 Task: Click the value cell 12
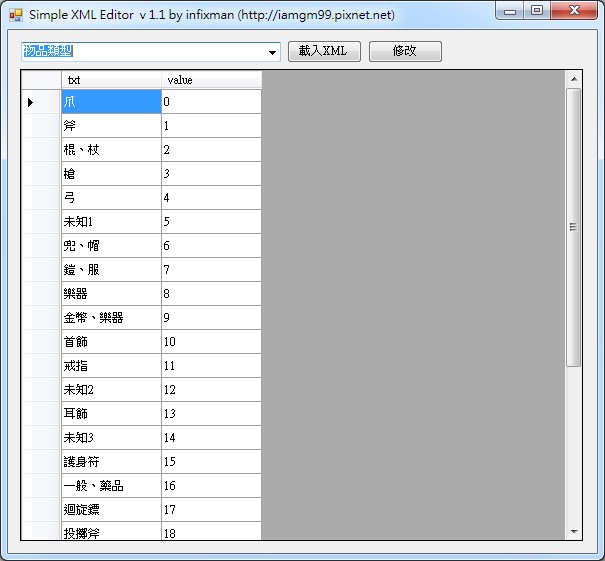click(x=211, y=390)
